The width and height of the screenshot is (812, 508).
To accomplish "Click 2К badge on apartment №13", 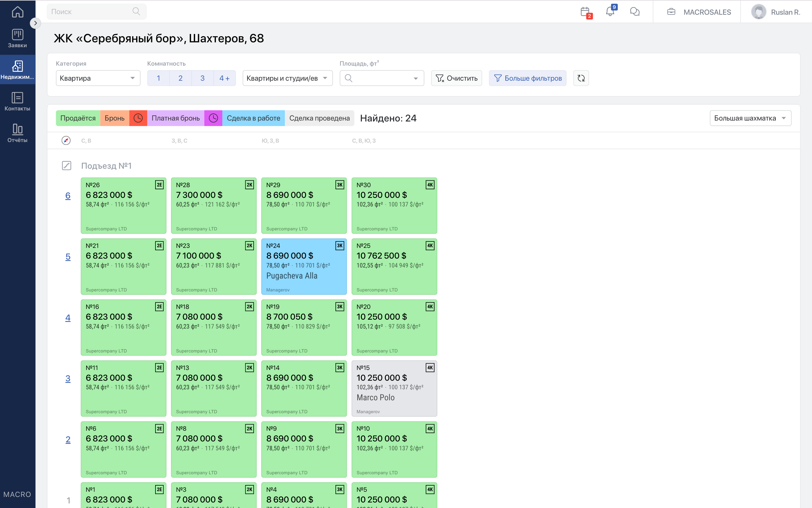I will 250,368.
